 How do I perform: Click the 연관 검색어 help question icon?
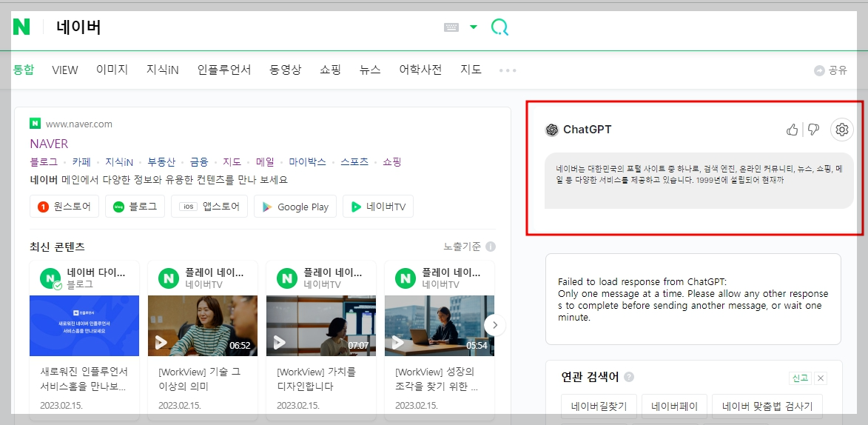click(629, 377)
